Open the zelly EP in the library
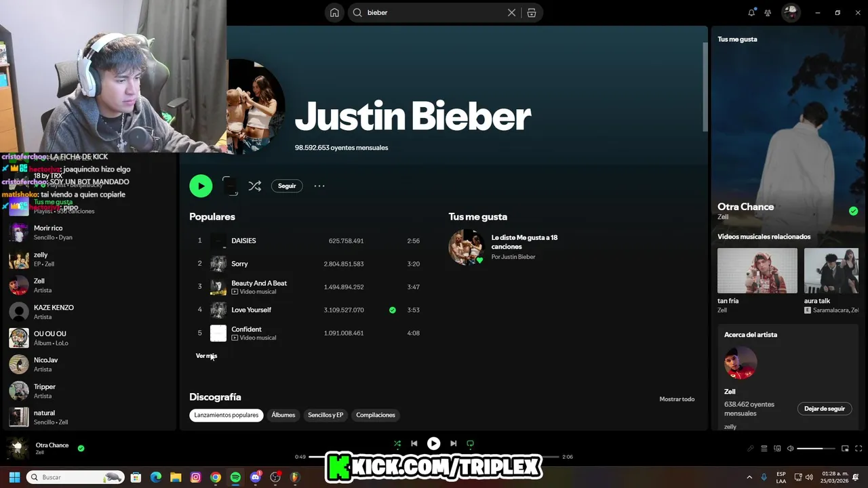Screen dimensions: 868x488 click(88, 259)
